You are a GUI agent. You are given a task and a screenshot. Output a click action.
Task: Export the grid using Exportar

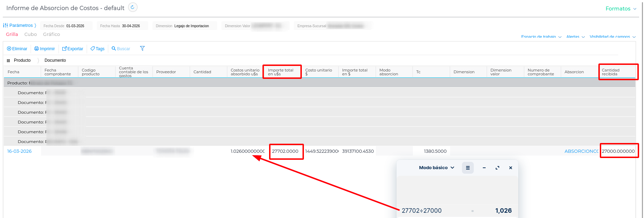(x=73, y=49)
